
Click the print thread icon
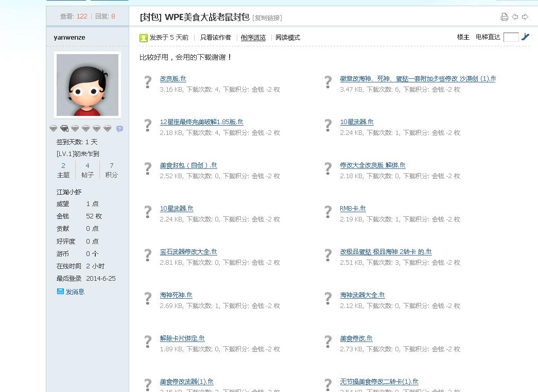click(504, 17)
